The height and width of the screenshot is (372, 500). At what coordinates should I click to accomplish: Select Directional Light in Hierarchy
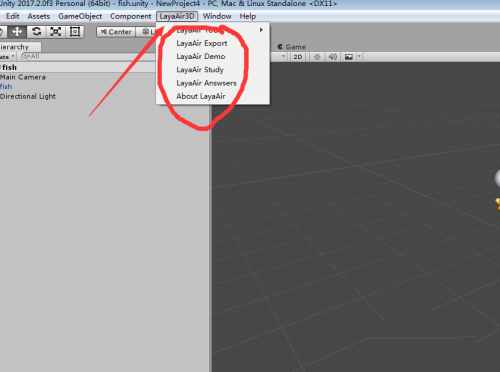pos(28,96)
